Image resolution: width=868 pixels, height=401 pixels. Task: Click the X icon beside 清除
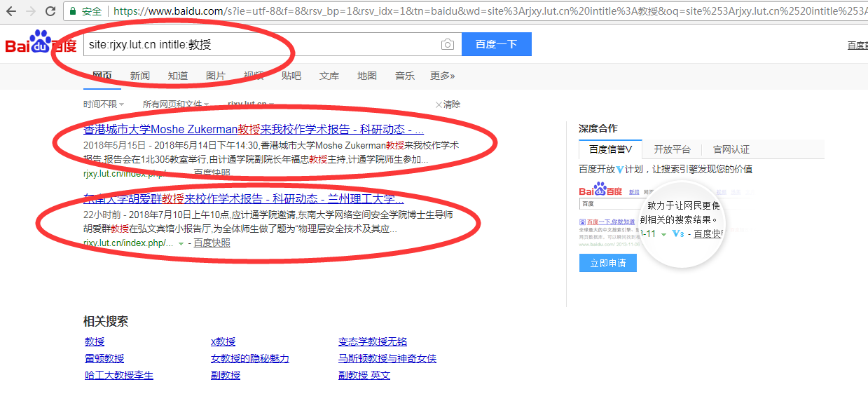[439, 104]
